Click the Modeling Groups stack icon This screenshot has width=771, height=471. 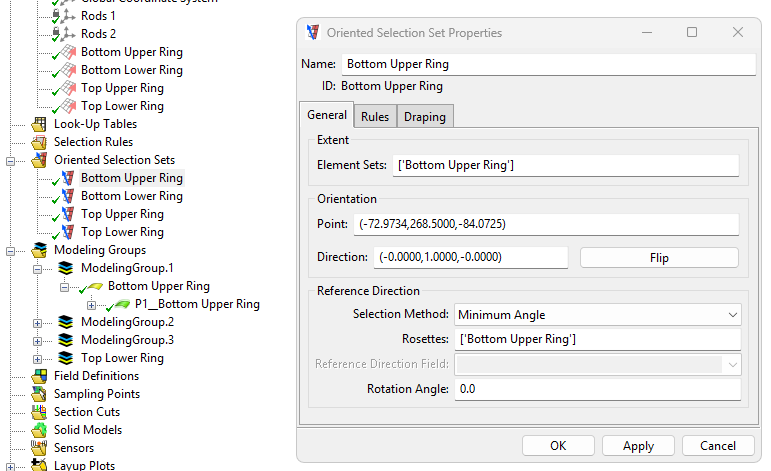coord(40,250)
